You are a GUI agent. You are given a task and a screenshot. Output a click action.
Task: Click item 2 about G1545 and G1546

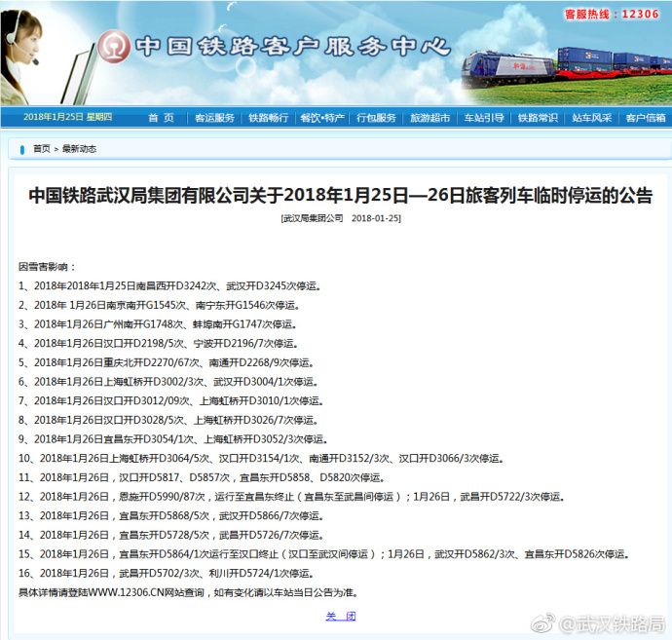[x=159, y=305]
